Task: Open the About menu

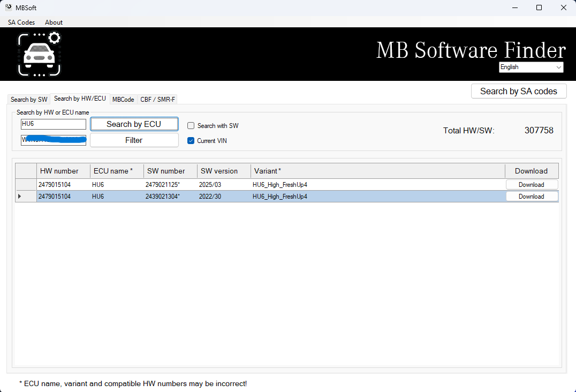Action: pos(54,22)
